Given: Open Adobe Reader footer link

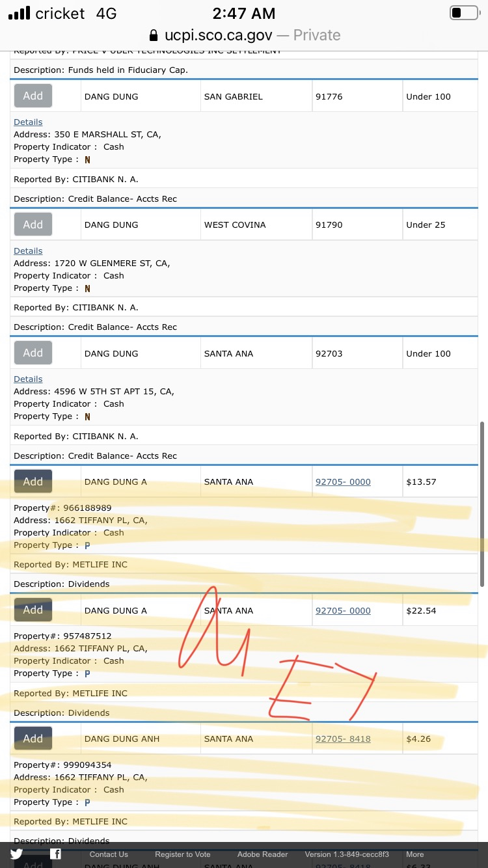Looking at the screenshot, I should [262, 854].
